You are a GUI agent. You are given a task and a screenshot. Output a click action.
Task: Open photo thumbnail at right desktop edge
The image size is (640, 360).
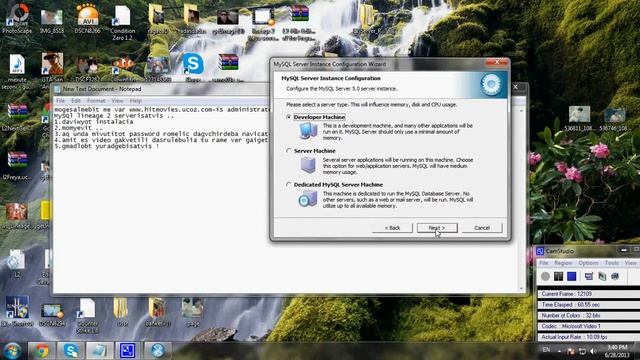[615, 118]
